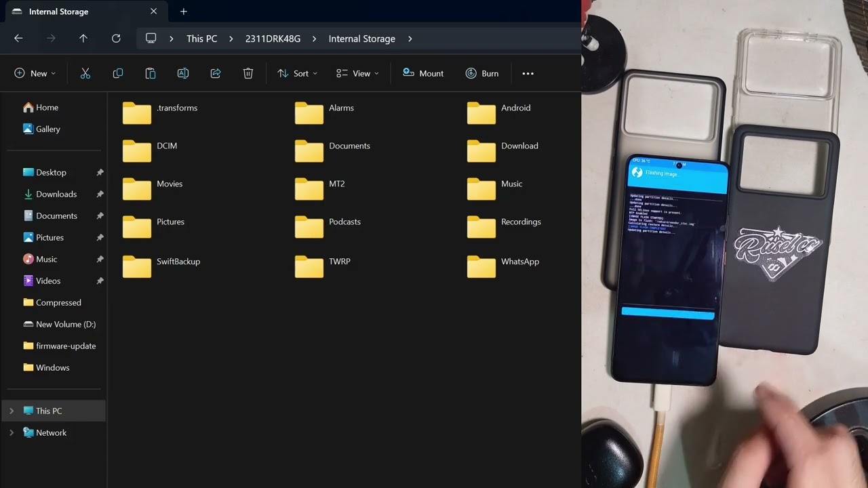Open the See more ellipsis menu
This screenshot has width=868, height=488.
528,73
